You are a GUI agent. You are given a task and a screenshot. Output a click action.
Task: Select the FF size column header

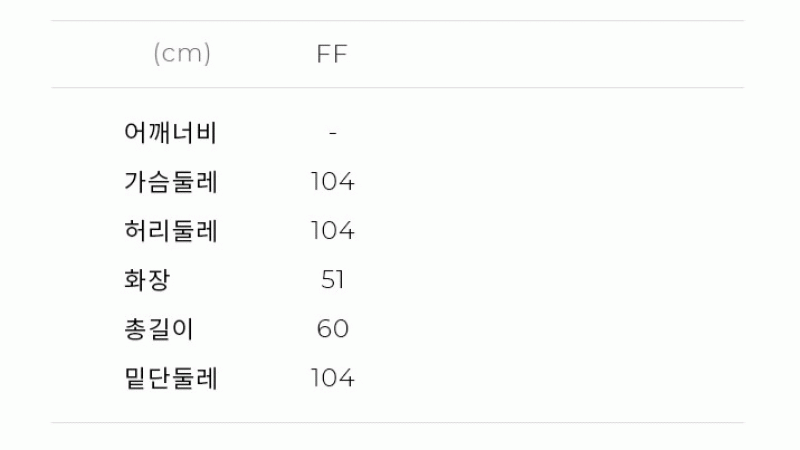tap(332, 54)
